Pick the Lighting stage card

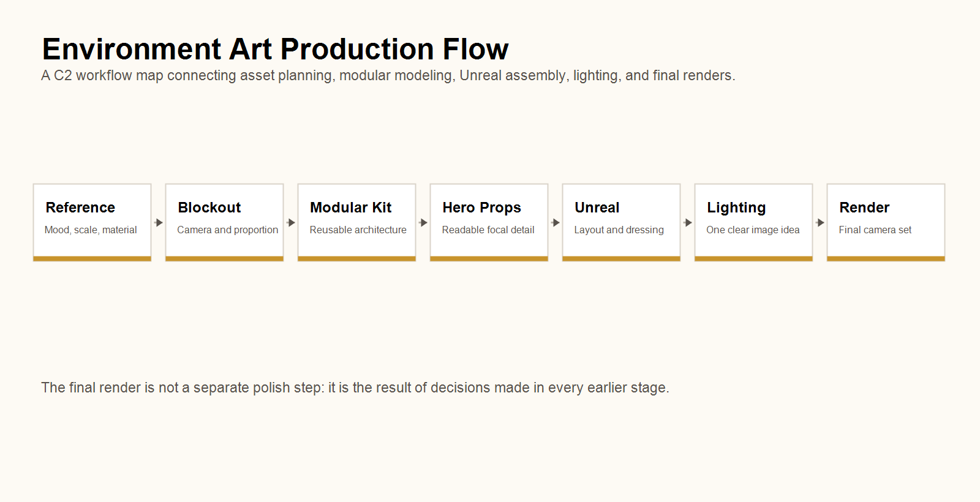[x=753, y=222]
